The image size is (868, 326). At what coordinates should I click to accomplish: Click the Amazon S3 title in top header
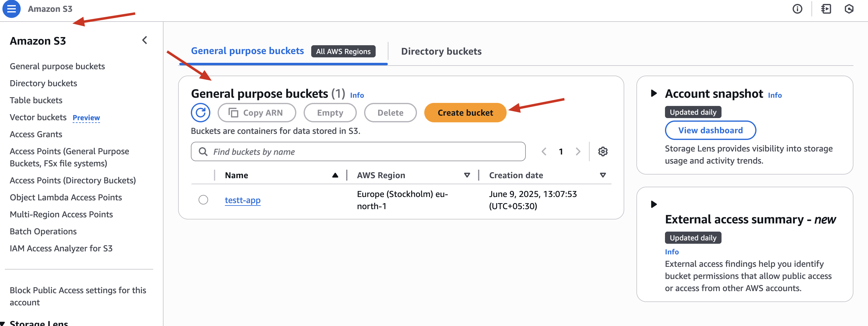pyautogui.click(x=50, y=9)
